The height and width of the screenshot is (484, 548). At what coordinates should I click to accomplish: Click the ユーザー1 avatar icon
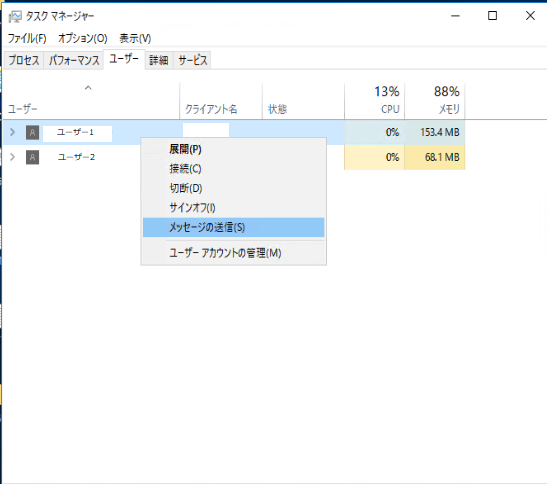tap(33, 132)
